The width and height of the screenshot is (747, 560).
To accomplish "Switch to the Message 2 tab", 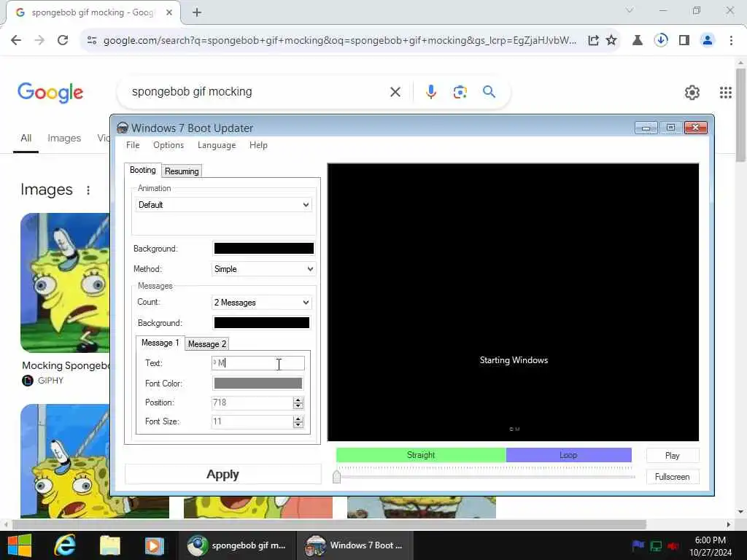I will 206,344.
